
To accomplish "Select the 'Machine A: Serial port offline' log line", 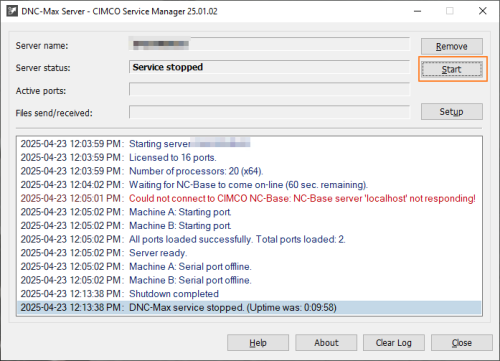I will (x=249, y=267).
